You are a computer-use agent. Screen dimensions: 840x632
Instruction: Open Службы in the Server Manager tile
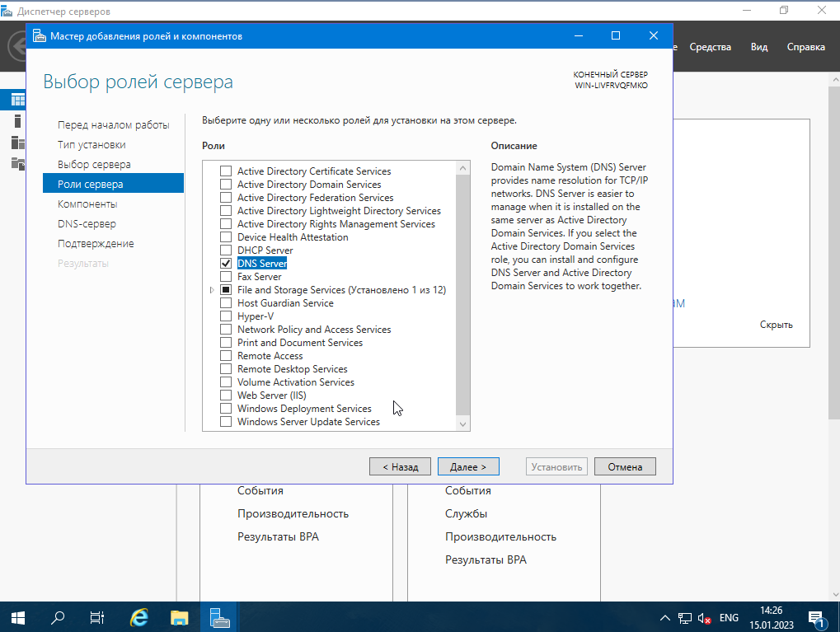466,513
